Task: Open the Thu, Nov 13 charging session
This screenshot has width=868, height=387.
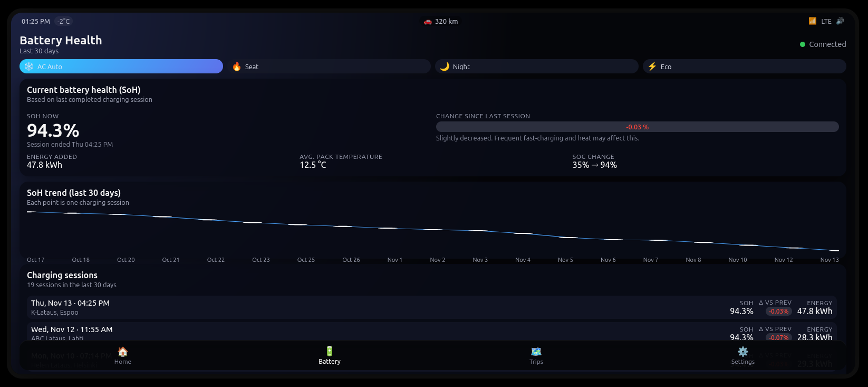Action: tap(369, 307)
